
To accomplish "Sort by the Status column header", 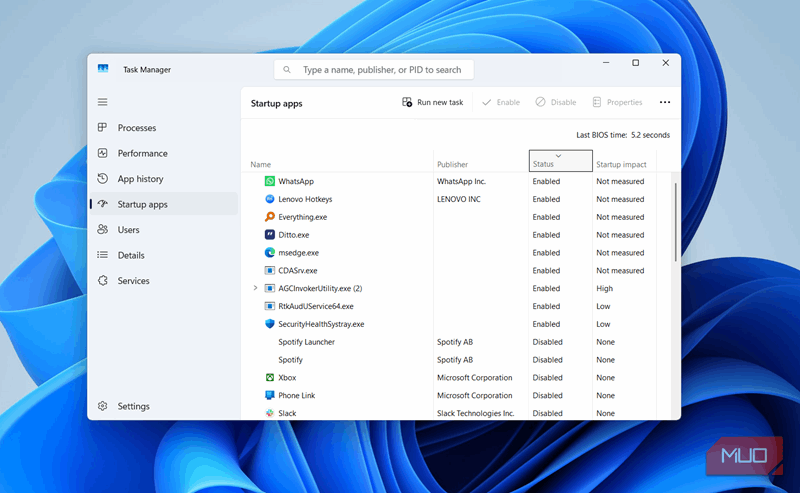I will point(559,163).
